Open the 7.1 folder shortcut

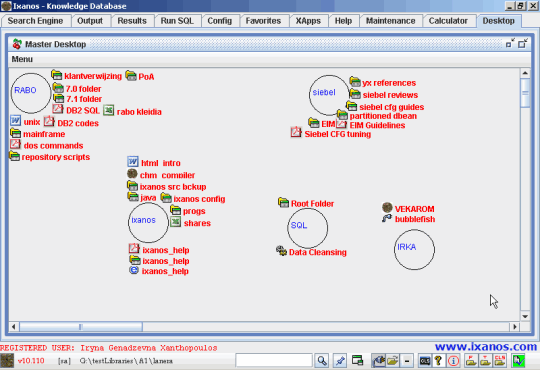click(x=77, y=99)
